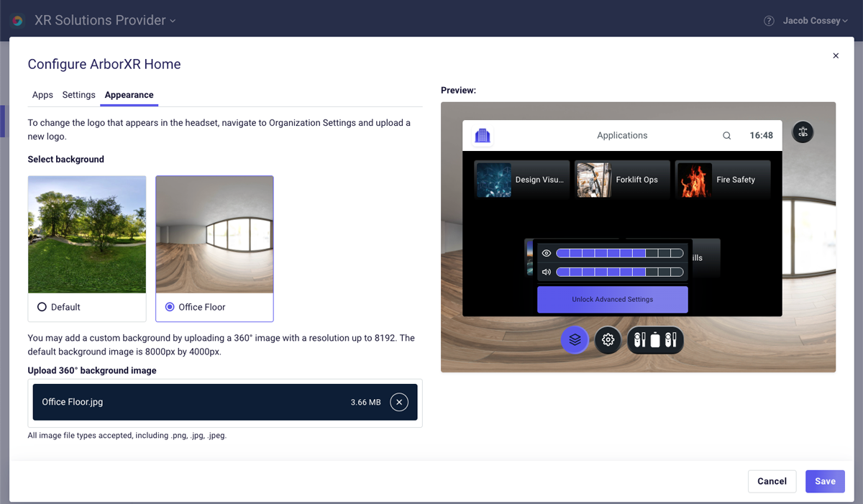Open the Jacob Cossey user menu

[x=816, y=21]
